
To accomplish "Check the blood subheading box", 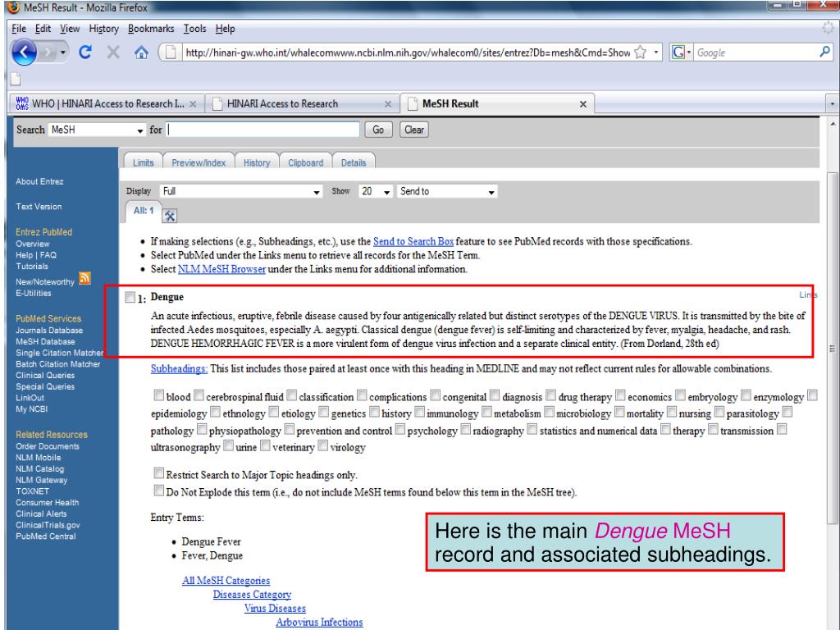I will click(x=158, y=395).
